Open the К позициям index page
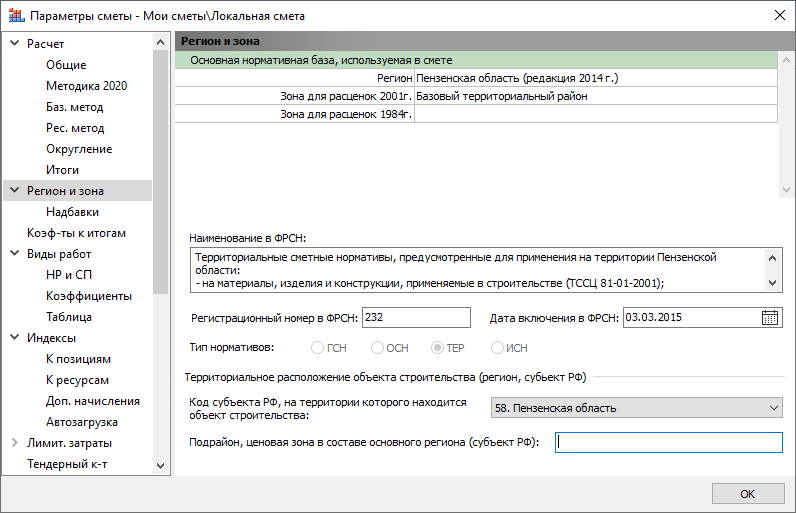The height and width of the screenshot is (513, 796). [78, 359]
